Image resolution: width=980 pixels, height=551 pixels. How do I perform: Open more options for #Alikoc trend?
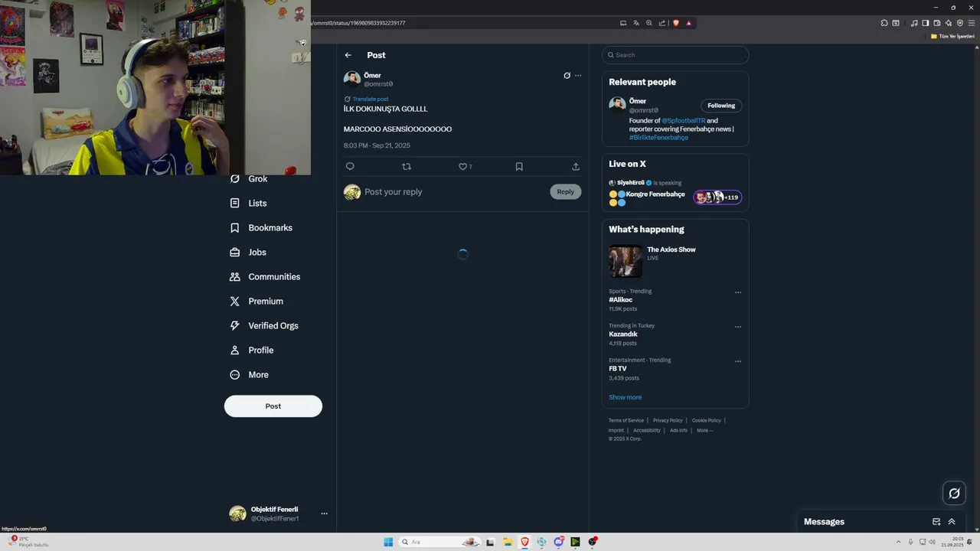pyautogui.click(x=738, y=292)
